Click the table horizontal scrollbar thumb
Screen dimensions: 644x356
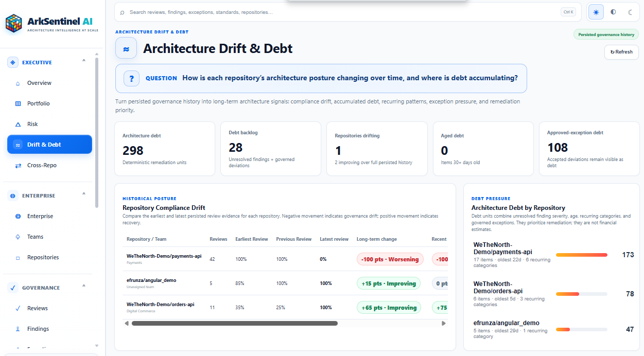(234, 324)
